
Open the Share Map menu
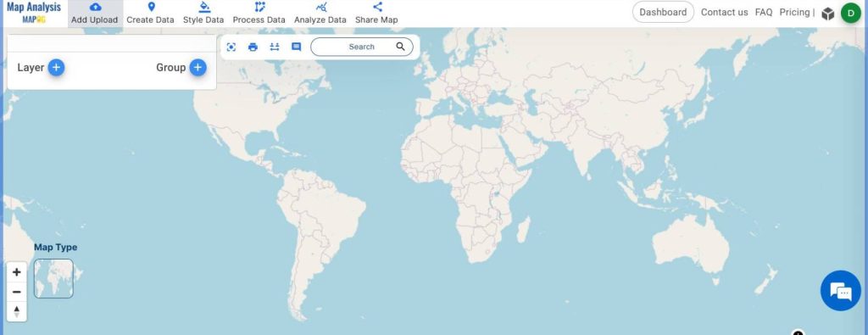pyautogui.click(x=377, y=14)
